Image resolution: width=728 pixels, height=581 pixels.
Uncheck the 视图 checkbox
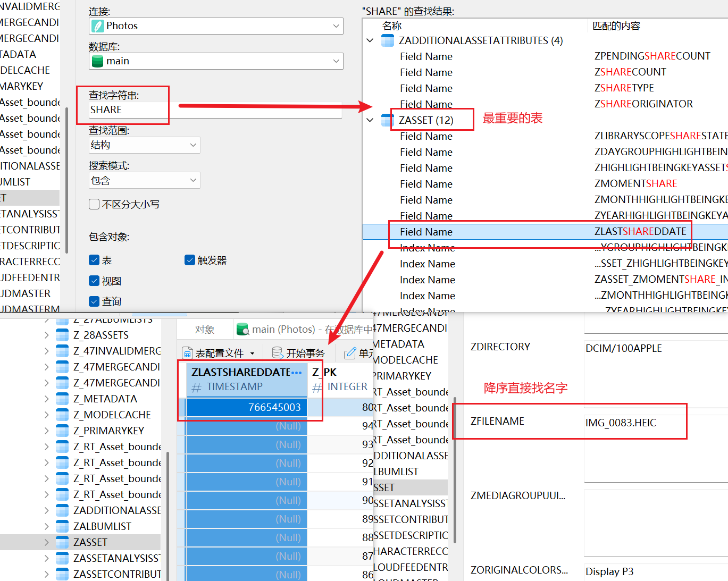click(x=94, y=281)
